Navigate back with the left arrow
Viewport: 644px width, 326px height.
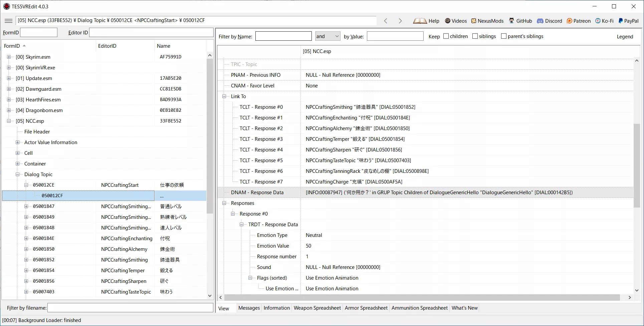(x=386, y=21)
